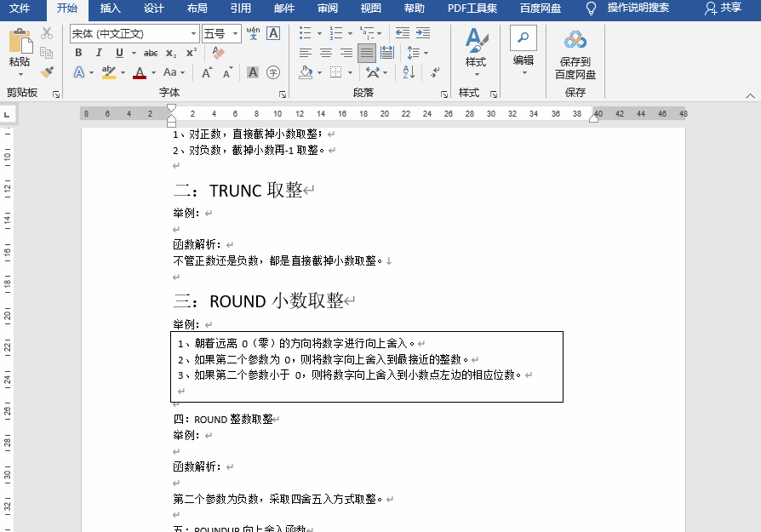Apply the red font color
This screenshot has width=761, height=532.
click(140, 73)
